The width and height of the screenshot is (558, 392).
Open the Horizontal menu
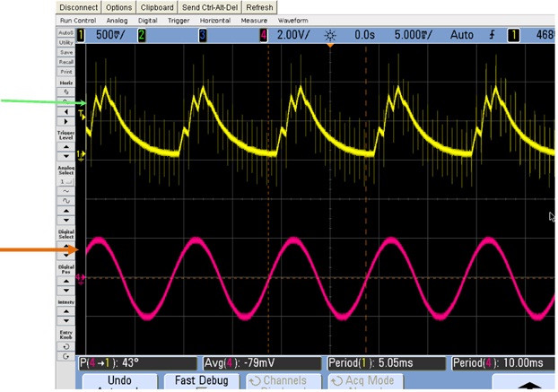tap(215, 21)
